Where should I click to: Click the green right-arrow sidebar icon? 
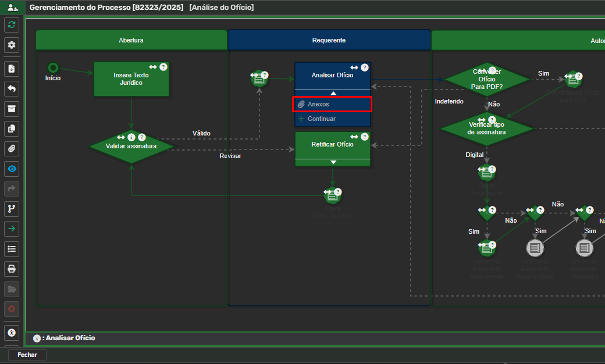click(x=12, y=229)
